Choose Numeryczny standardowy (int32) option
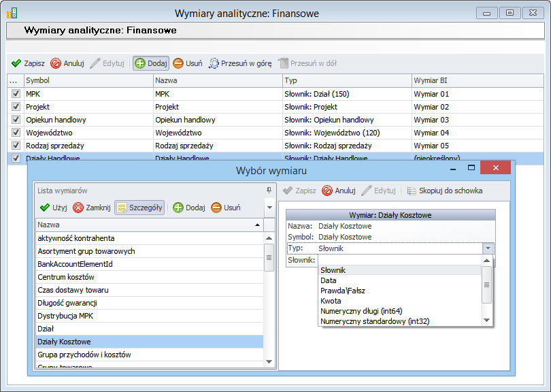Screen dimensions: 551x392 (x=400, y=321)
